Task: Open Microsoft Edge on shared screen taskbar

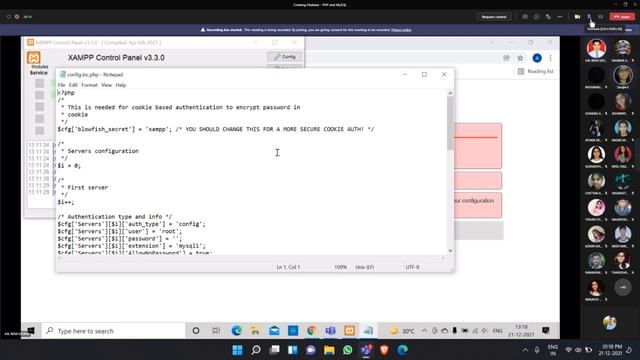Action: click(236, 331)
